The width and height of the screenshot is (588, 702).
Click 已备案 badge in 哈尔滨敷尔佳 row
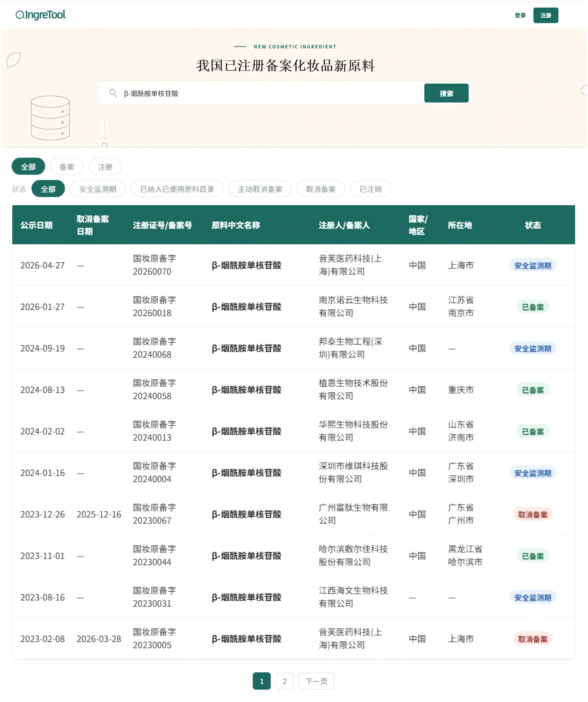(532, 556)
